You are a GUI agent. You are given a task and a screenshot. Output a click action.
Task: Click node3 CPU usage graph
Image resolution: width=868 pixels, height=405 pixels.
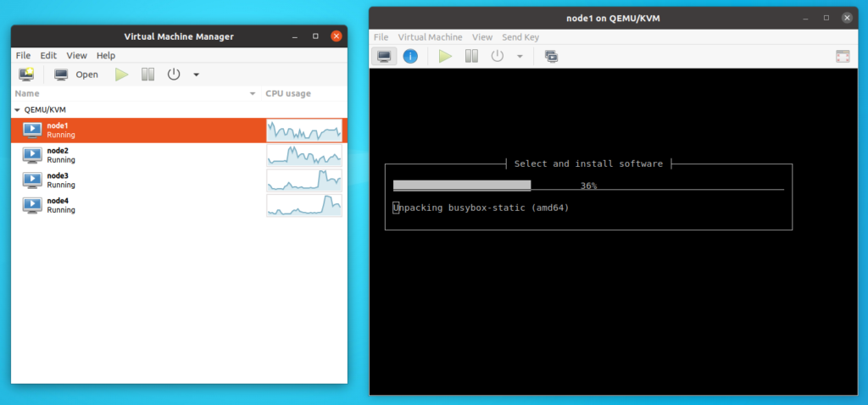point(303,180)
